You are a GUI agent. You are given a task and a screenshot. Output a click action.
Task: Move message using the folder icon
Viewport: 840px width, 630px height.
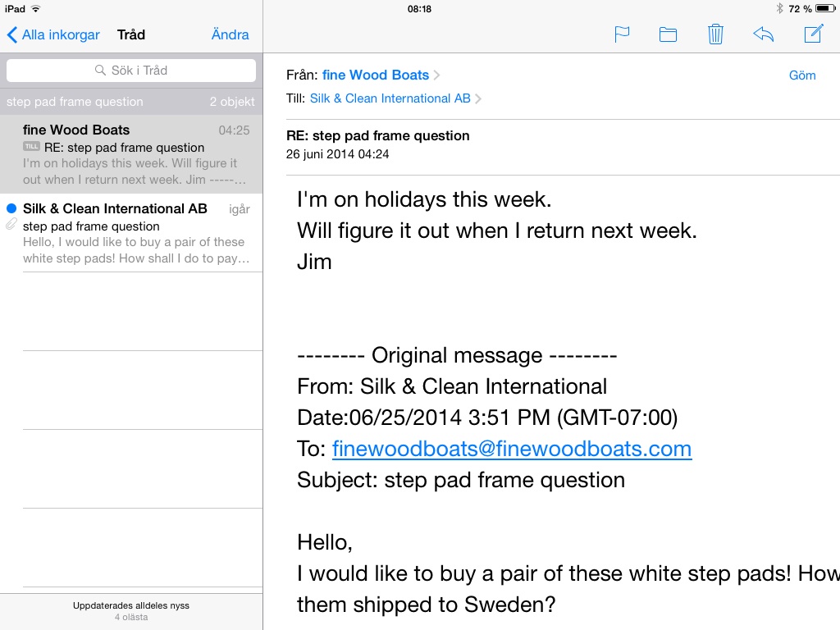[668, 34]
